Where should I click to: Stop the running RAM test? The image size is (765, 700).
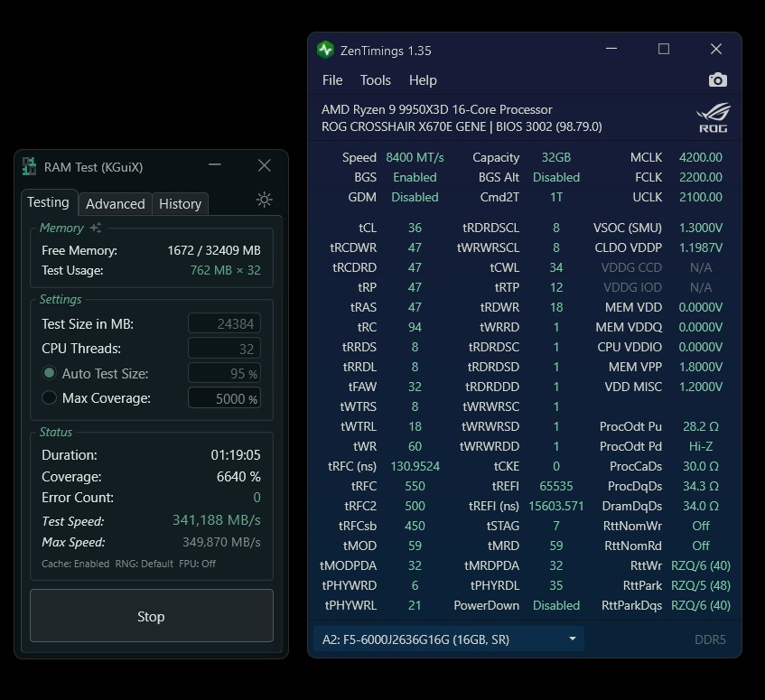click(151, 616)
